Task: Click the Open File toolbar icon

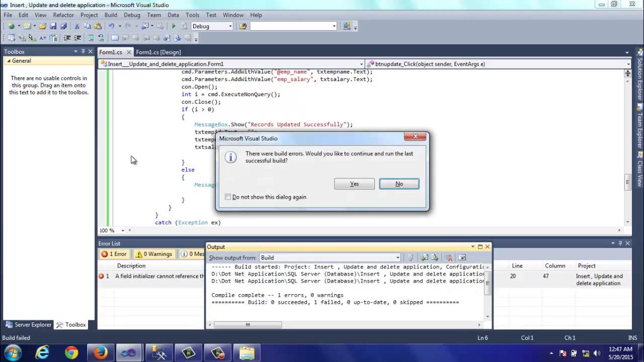Action: click(x=43, y=26)
